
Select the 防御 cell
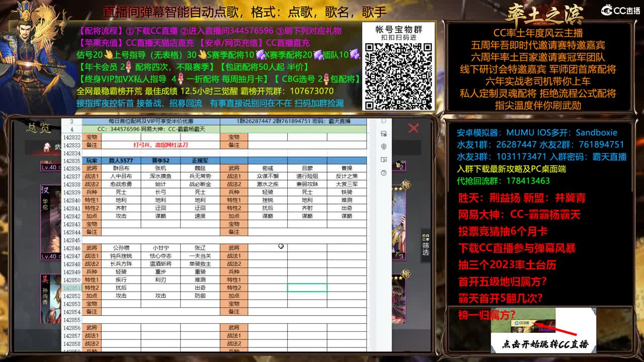(200, 296)
